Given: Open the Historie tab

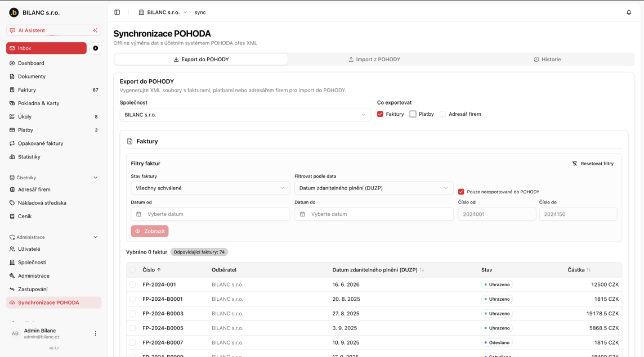Looking at the screenshot, I should [547, 60].
